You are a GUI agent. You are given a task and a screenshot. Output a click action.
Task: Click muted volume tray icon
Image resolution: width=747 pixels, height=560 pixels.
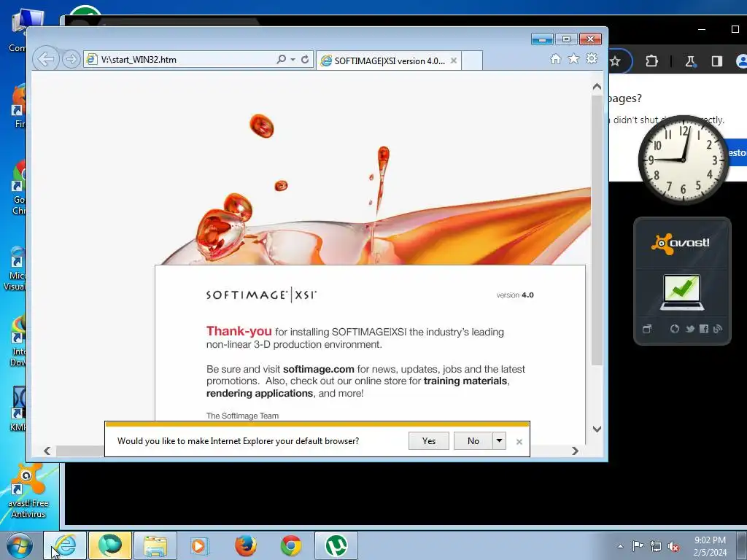pyautogui.click(x=673, y=547)
